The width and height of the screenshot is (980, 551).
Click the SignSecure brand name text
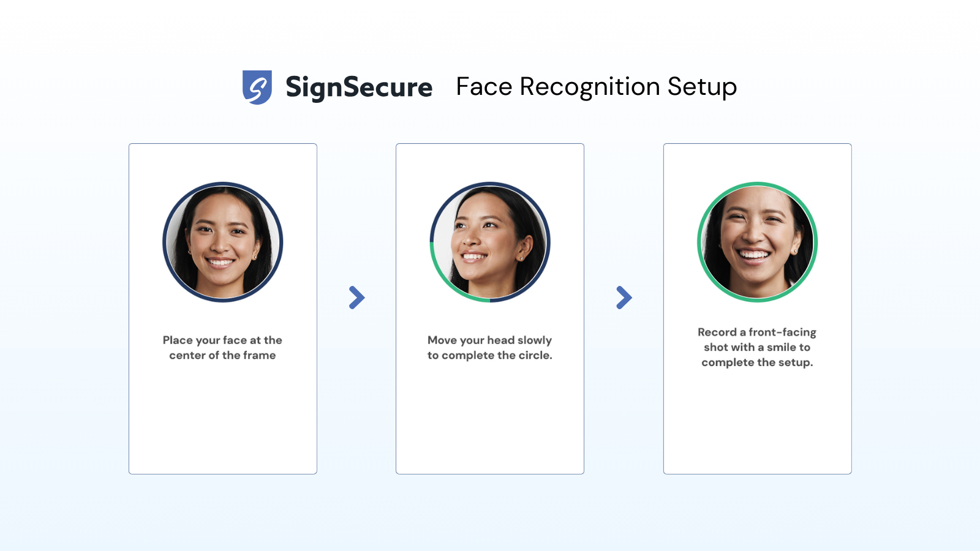tap(359, 88)
